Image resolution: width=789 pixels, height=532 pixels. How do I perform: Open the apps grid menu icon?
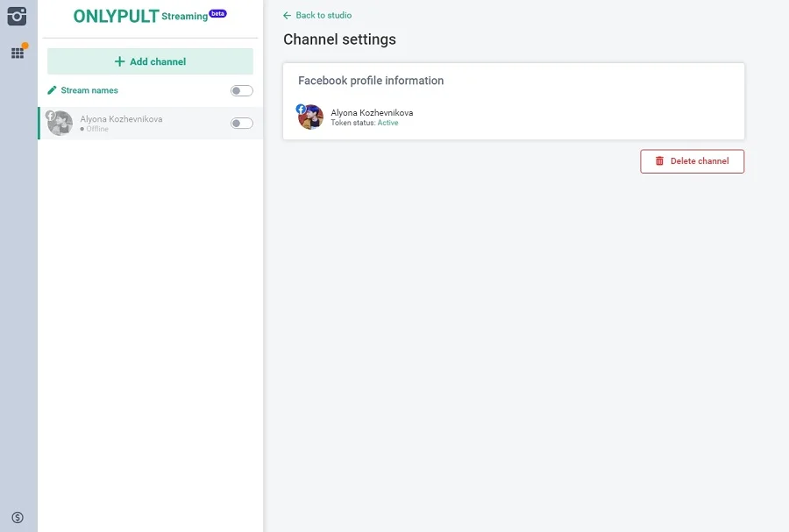pyautogui.click(x=18, y=53)
